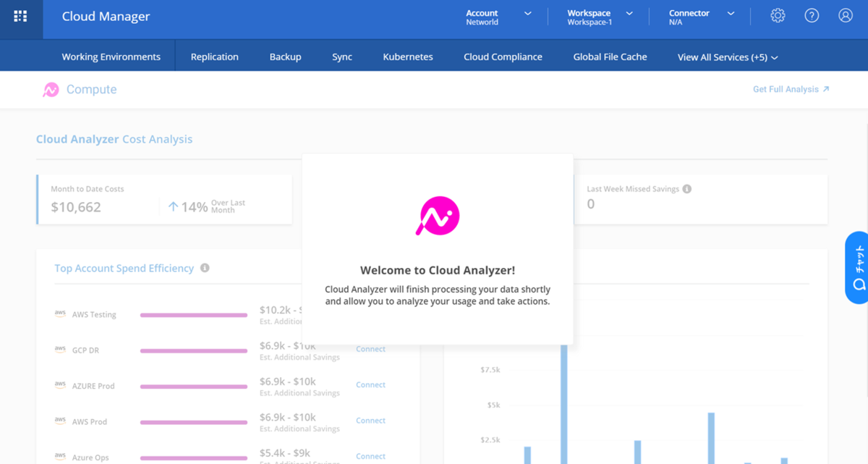
Task: Open the Get Full Analysis link
Action: 791,89
